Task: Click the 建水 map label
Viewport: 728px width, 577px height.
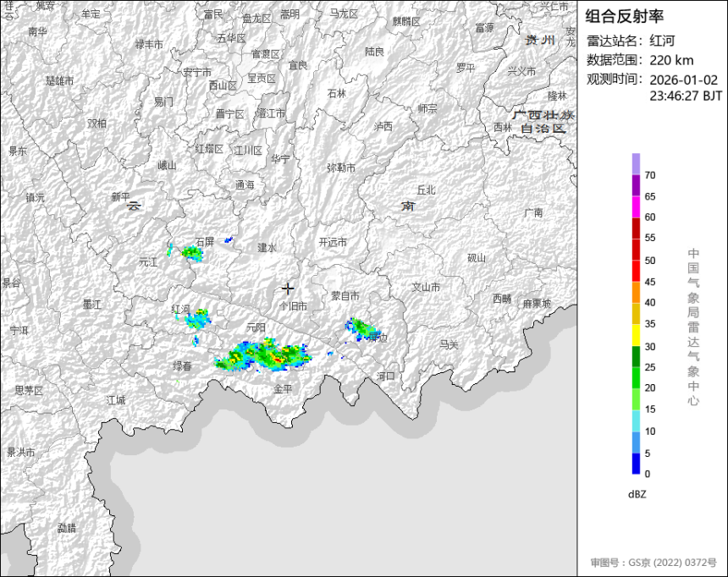Action: [x=267, y=248]
